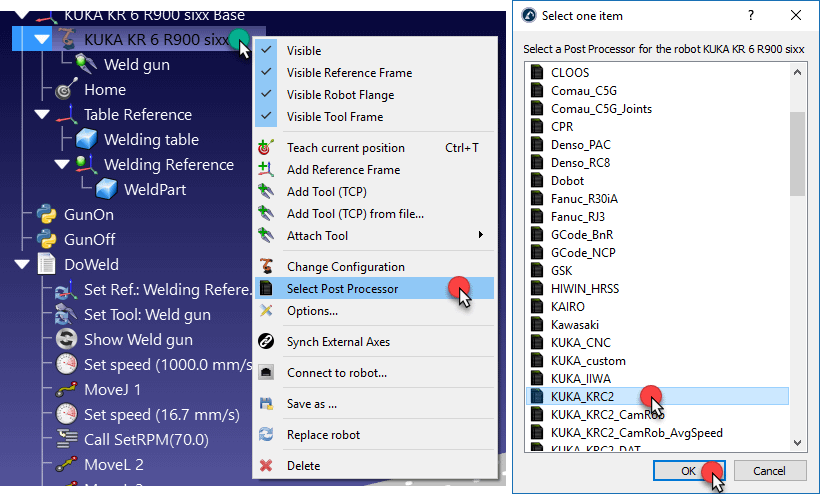820x494 pixels.
Task: Close the Select one item dialog
Action: [795, 15]
